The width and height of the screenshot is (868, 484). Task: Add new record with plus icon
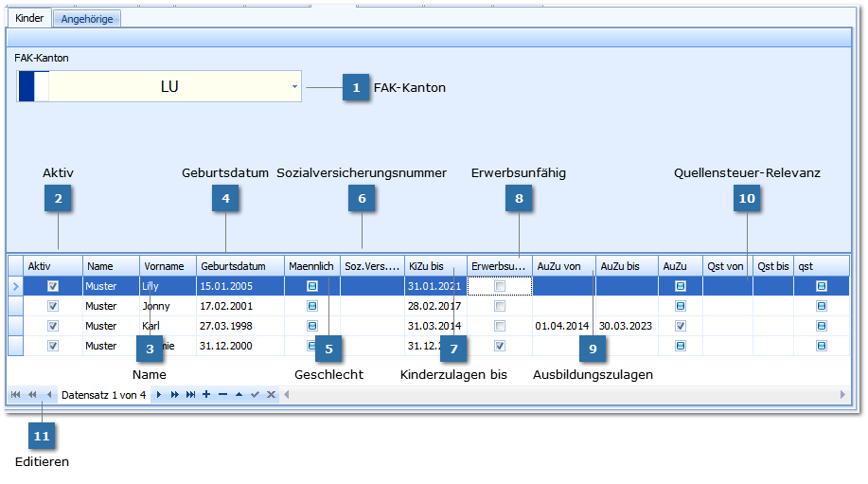[x=206, y=394]
